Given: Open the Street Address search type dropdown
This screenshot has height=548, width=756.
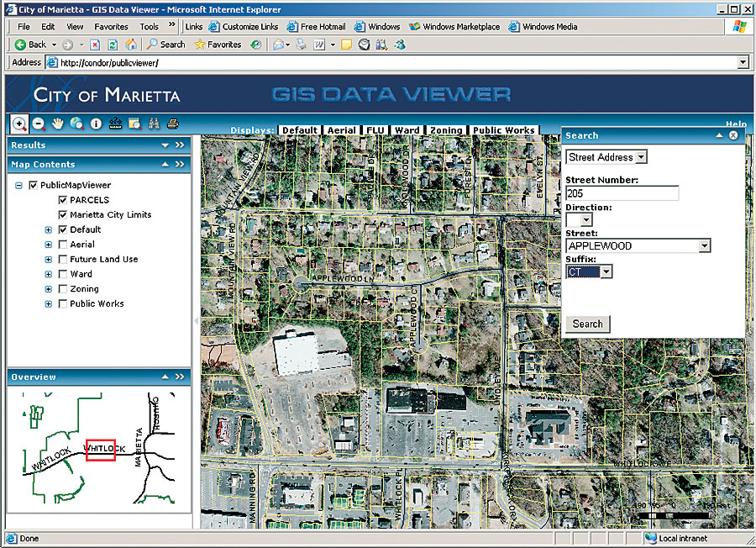Looking at the screenshot, I should [641, 157].
